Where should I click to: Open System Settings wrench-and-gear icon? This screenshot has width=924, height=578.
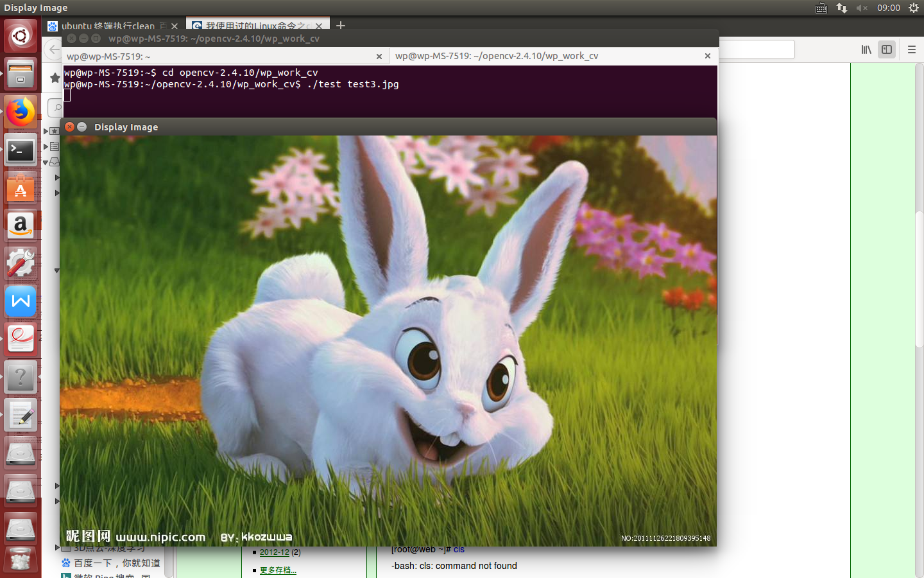click(21, 264)
